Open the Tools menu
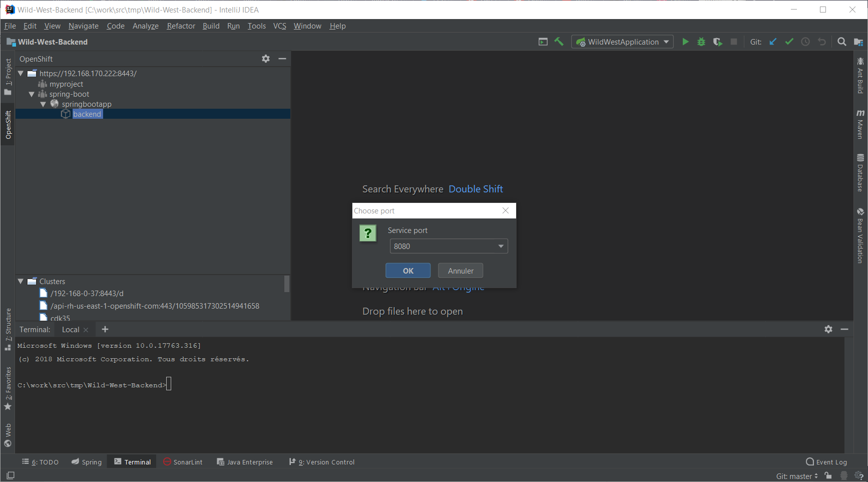Image resolution: width=868 pixels, height=482 pixels. [x=257, y=26]
